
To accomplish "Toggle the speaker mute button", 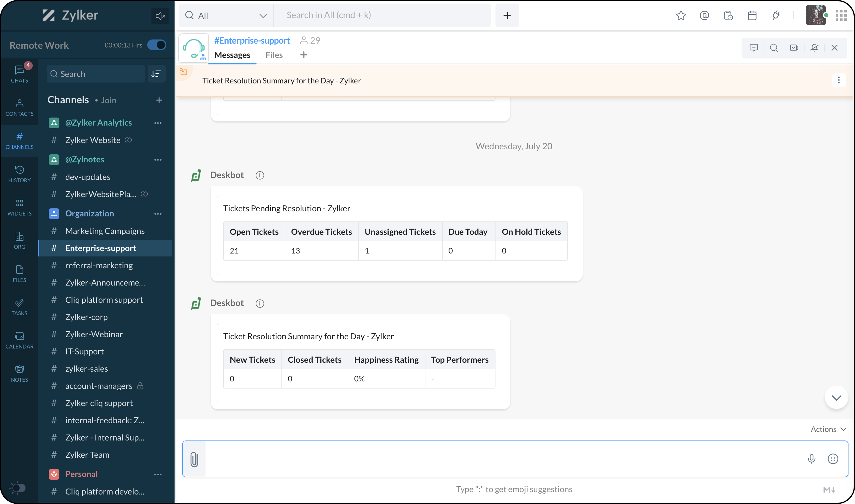I will (160, 16).
